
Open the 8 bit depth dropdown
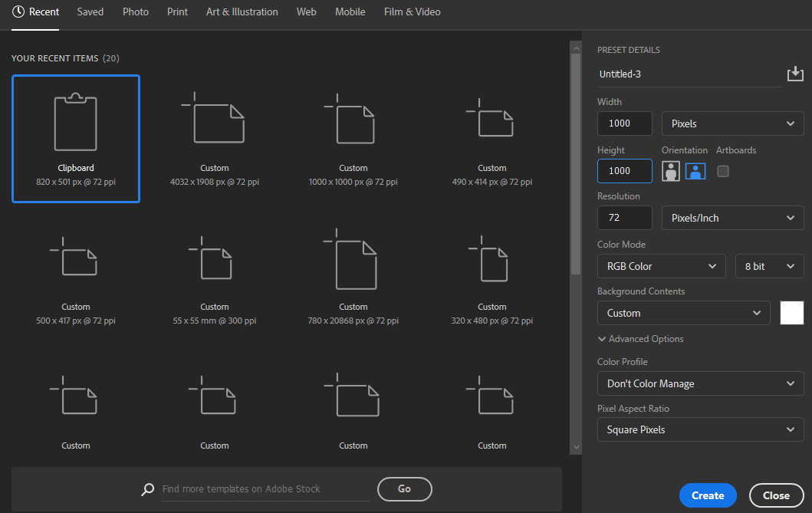pyautogui.click(x=769, y=266)
